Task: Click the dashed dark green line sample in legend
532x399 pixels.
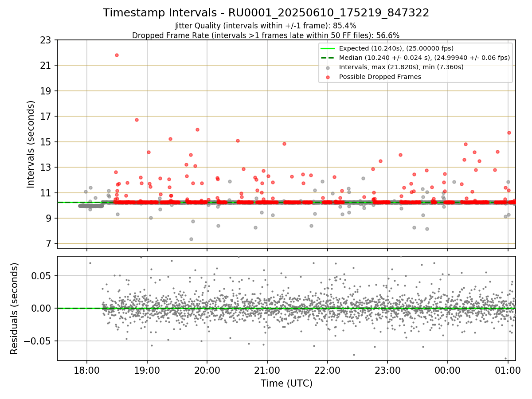Action: coord(328,58)
